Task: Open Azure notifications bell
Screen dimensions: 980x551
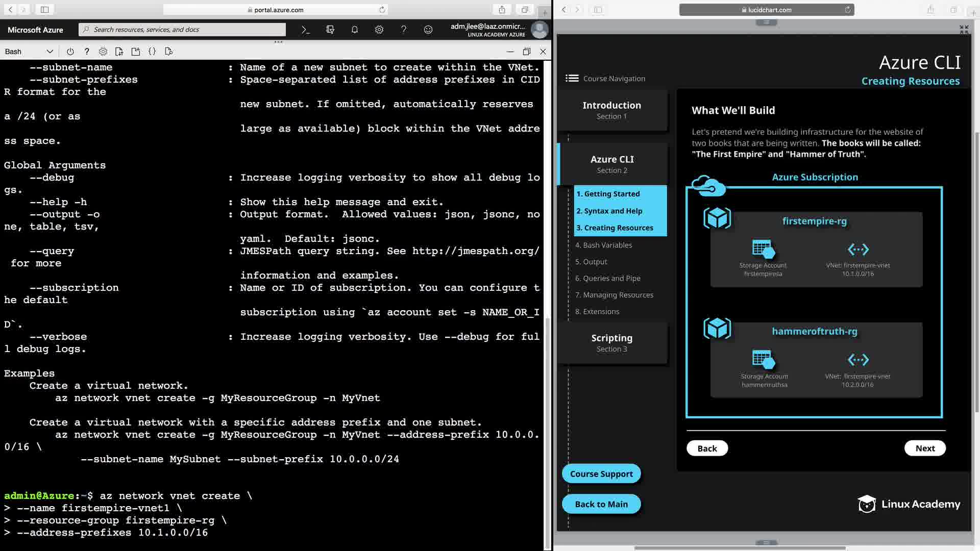Action: coord(355,30)
